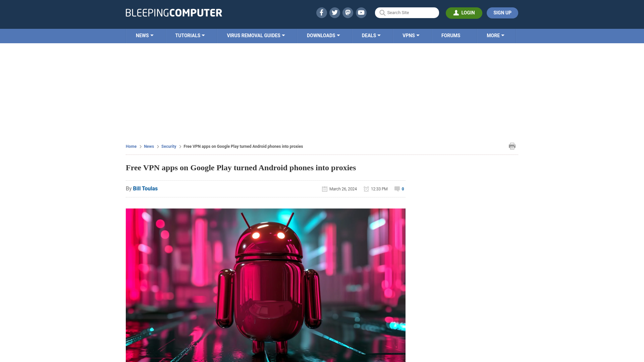Click the author link Bill Toulas
Image resolution: width=644 pixels, height=362 pixels.
click(x=145, y=188)
